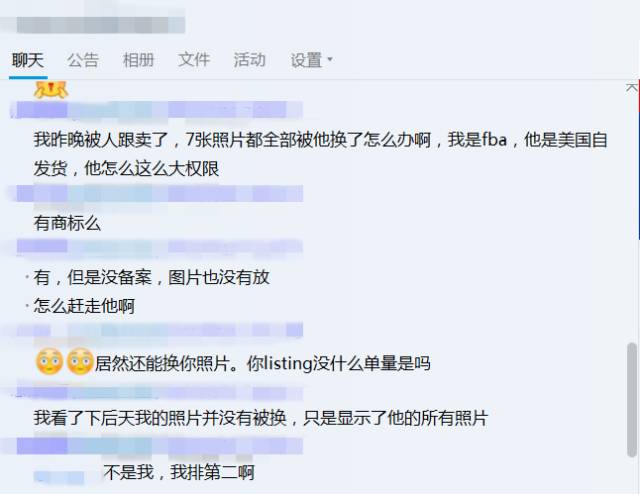
Task: Click the message about 7张照片 being replaced
Action: coord(320,154)
